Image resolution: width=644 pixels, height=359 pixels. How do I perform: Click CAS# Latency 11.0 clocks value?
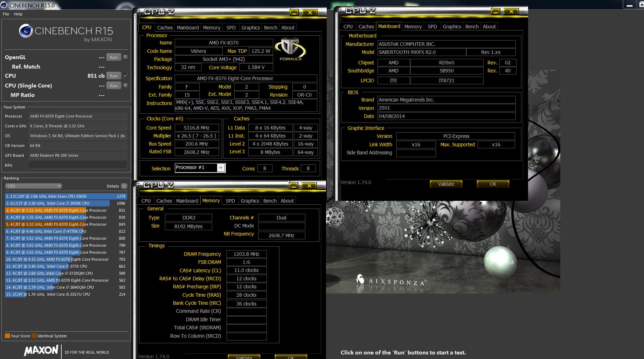(x=246, y=270)
